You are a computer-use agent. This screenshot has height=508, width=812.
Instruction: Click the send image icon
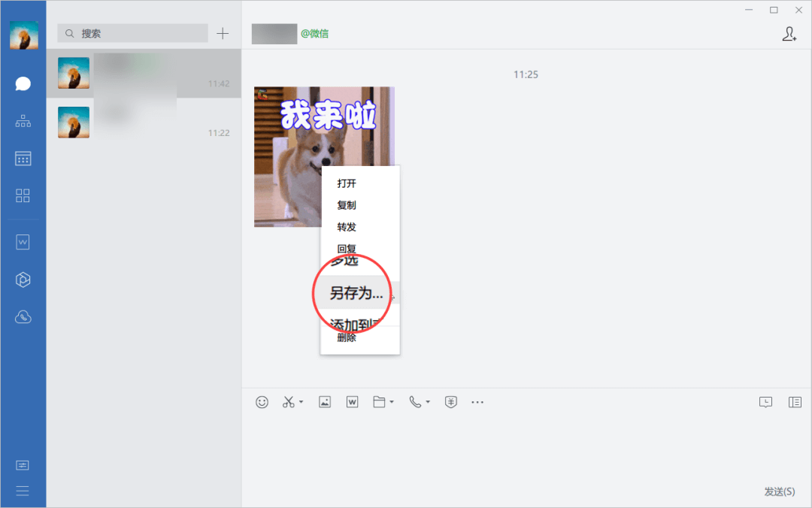(x=325, y=402)
